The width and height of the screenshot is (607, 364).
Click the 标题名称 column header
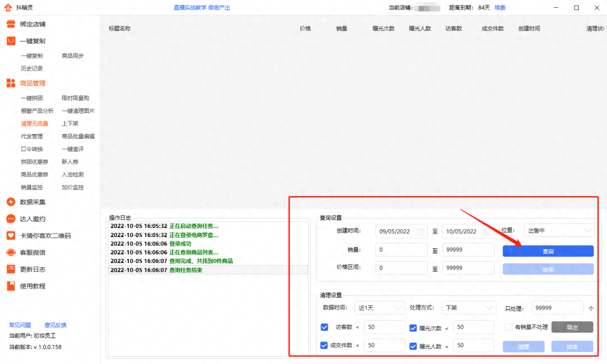click(120, 28)
